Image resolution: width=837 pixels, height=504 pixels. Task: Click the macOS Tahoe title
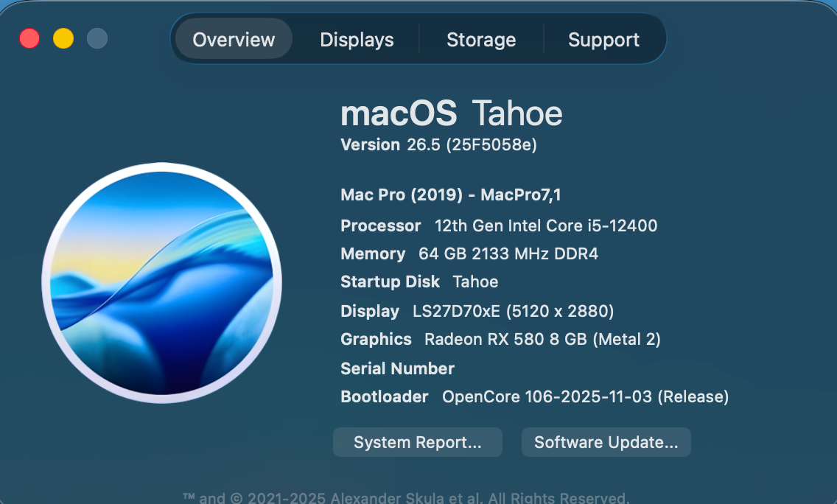[451, 113]
